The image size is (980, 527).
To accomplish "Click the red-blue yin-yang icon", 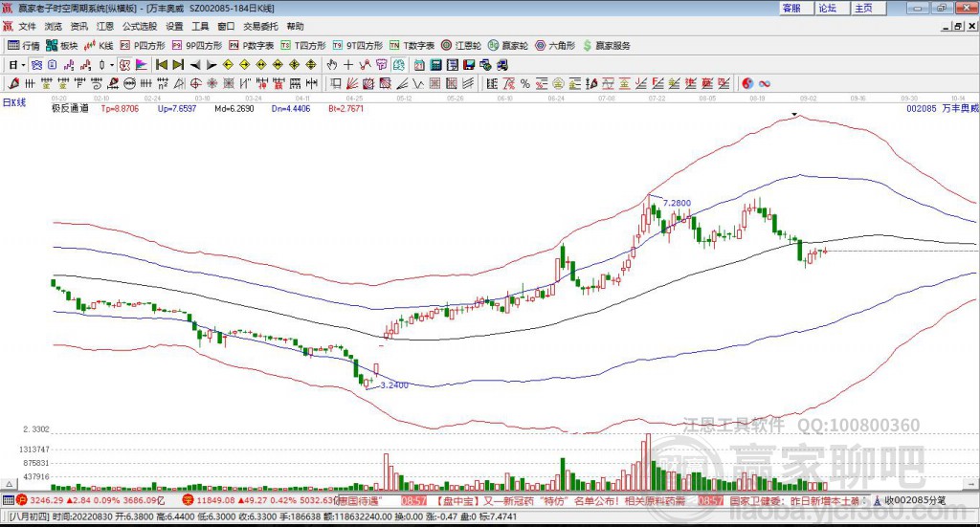I will [x=747, y=83].
